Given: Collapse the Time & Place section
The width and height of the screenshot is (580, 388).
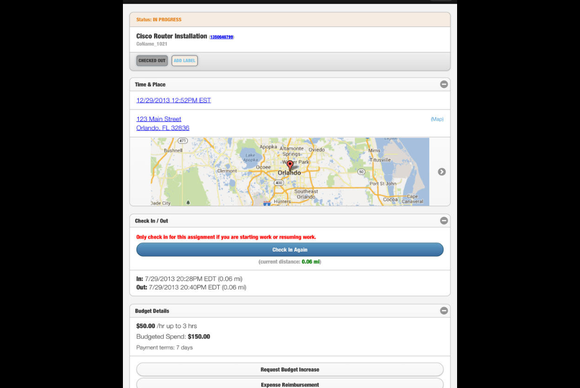Looking at the screenshot, I should coord(444,84).
